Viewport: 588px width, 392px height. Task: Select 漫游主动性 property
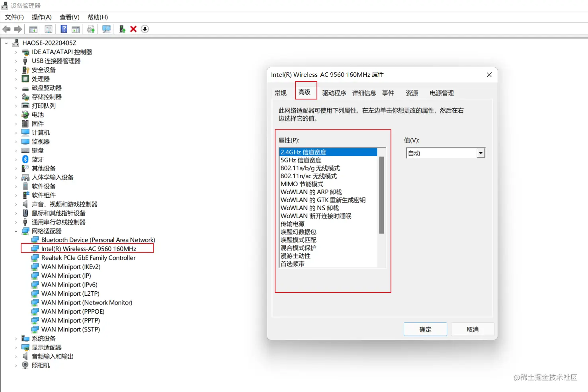coord(328,255)
